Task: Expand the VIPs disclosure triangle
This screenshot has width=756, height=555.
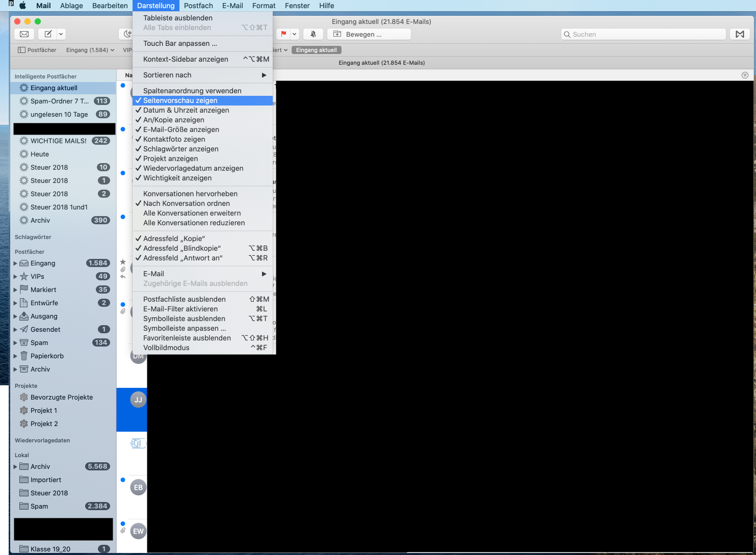Action: [15, 277]
